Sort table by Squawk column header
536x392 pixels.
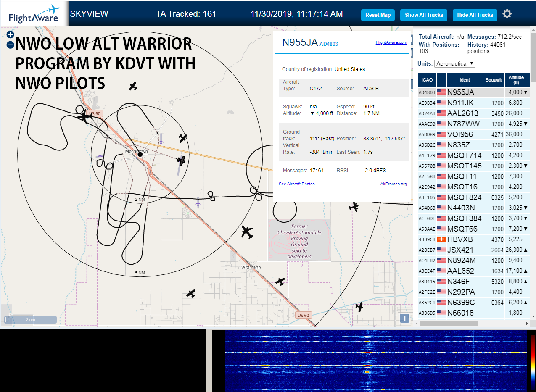[x=494, y=79]
